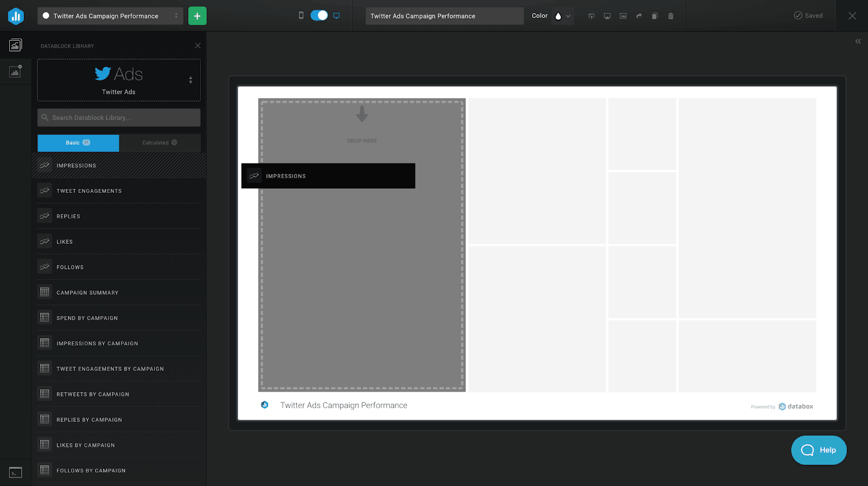This screenshot has width=868, height=486.
Task: Click the duplicate databoard icon
Action: [x=655, y=16]
